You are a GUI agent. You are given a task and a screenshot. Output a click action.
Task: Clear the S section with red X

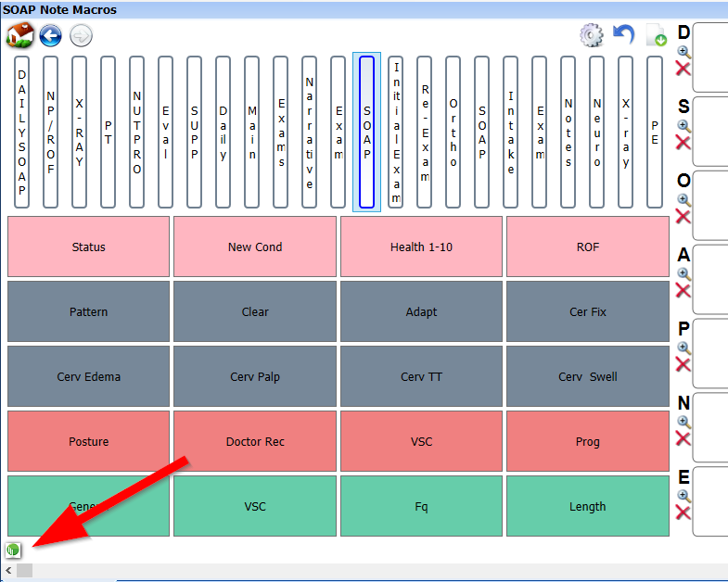click(683, 143)
